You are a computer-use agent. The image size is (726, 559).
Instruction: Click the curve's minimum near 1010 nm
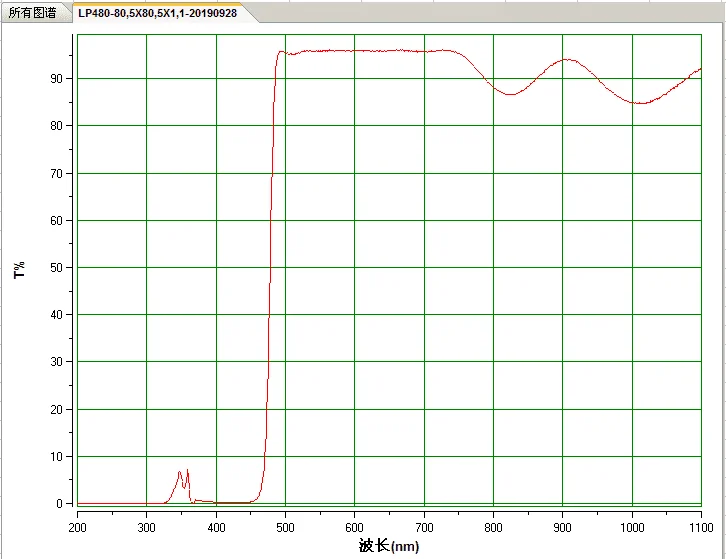[640, 103]
